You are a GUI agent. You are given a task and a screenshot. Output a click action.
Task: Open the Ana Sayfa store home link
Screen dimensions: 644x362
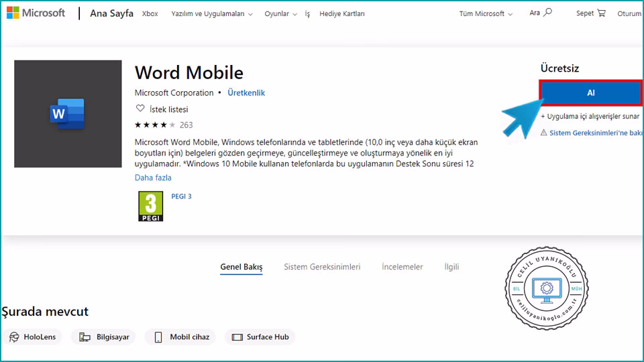(x=112, y=13)
